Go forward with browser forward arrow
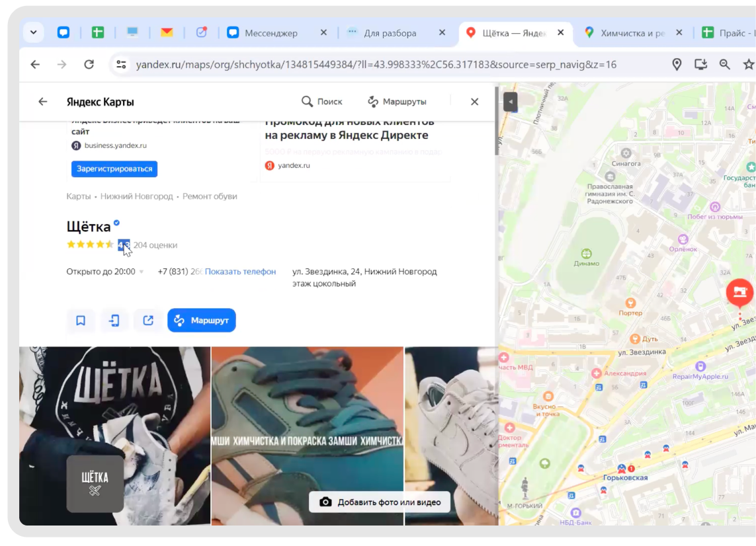756x546 pixels. [x=62, y=65]
